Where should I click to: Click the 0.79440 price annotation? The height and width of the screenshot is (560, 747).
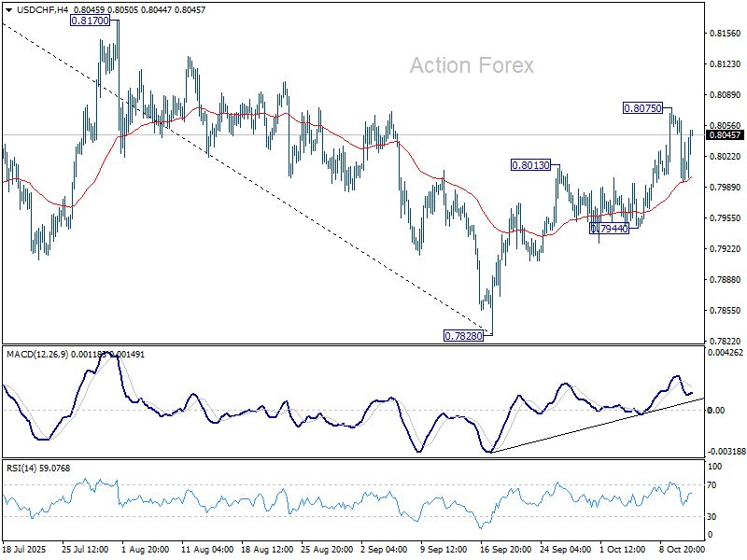point(608,227)
